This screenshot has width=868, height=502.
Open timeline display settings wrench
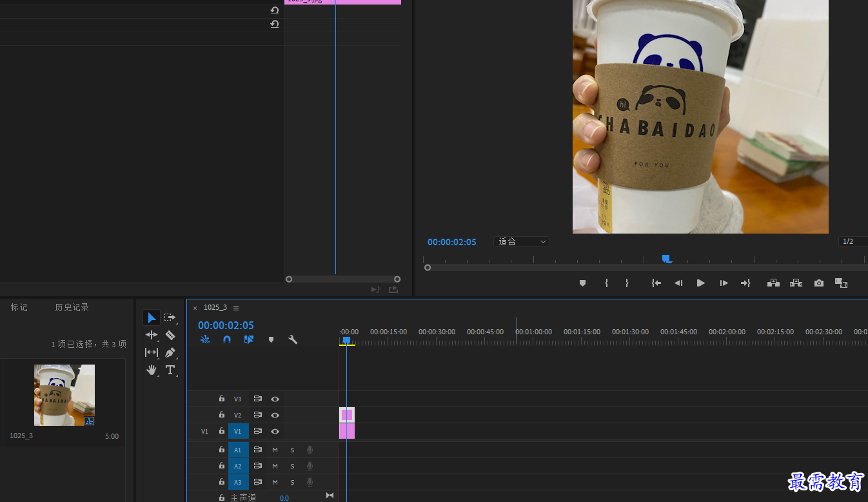tap(293, 339)
